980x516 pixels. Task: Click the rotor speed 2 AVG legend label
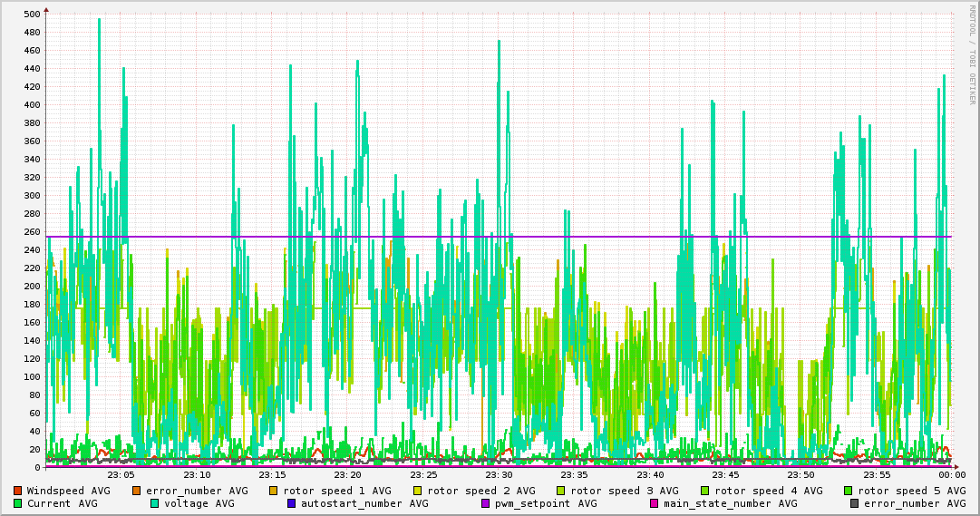480,491
